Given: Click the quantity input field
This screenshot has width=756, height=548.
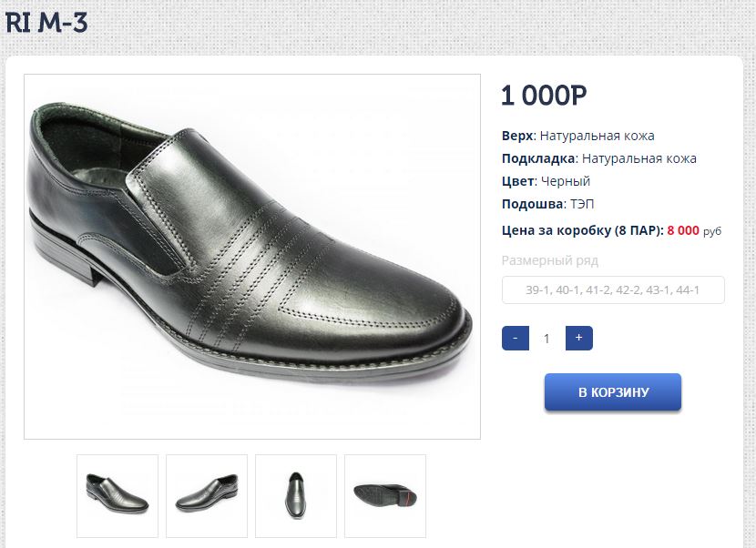Looking at the screenshot, I should click(x=547, y=339).
